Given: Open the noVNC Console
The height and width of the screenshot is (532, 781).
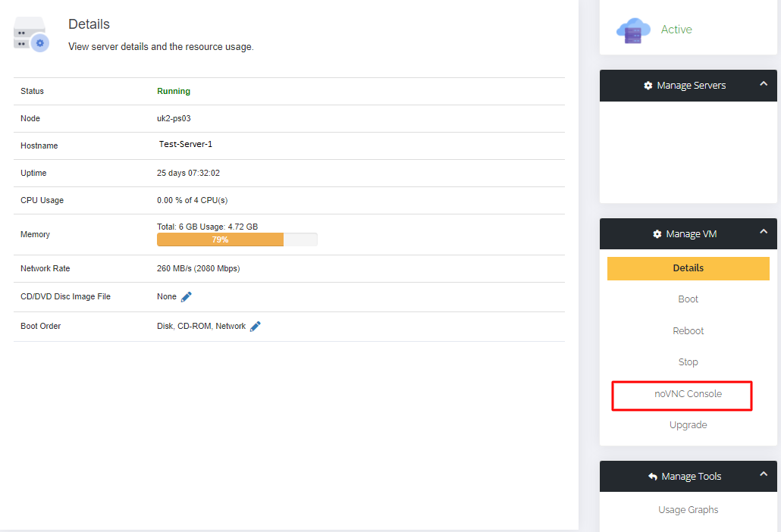Looking at the screenshot, I should pos(688,393).
